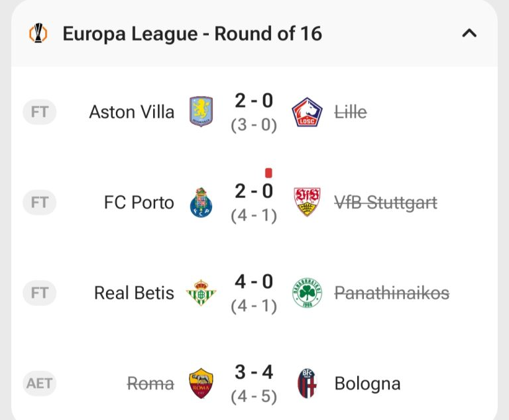This screenshot has height=420, width=509.
Task: Open the Bologna team name
Action: tap(367, 384)
